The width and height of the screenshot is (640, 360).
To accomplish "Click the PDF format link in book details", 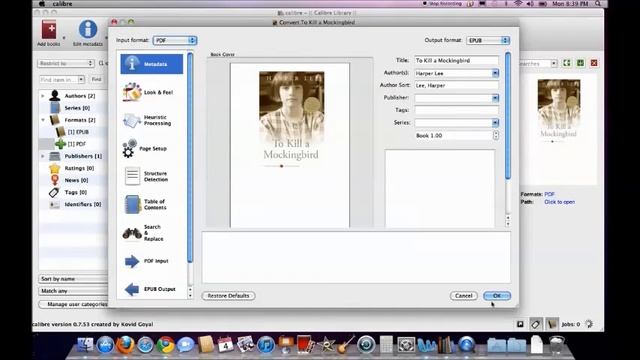I will 549,194.
